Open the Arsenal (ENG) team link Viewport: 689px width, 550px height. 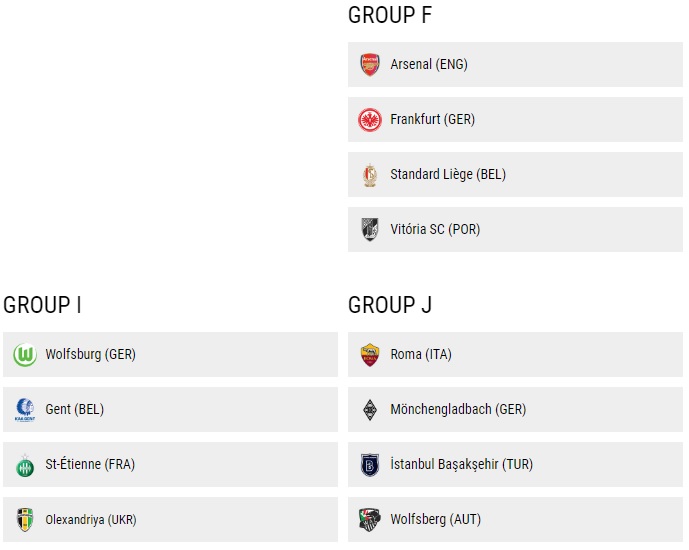click(429, 65)
